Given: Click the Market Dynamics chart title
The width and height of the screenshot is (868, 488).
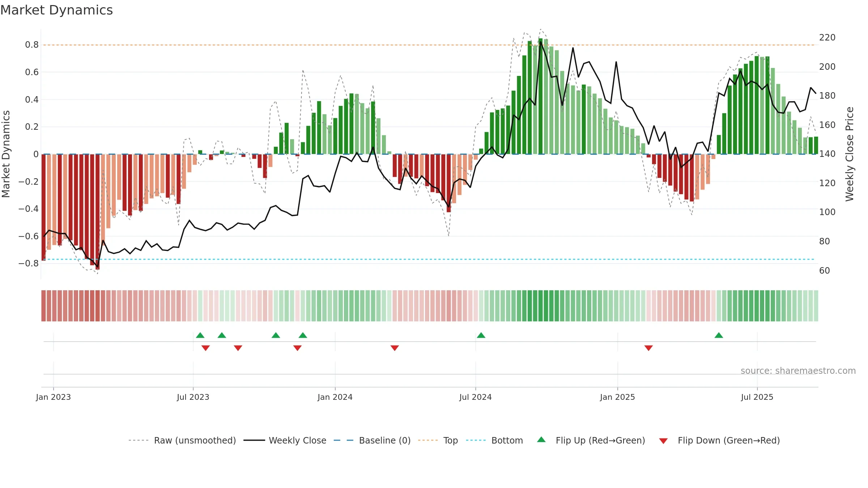Looking at the screenshot, I should [x=56, y=10].
